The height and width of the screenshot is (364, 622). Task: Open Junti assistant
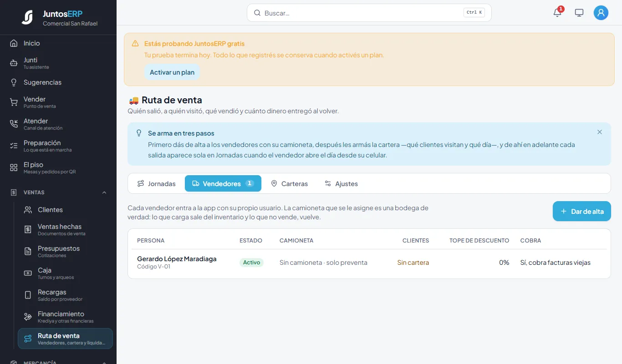(58, 63)
